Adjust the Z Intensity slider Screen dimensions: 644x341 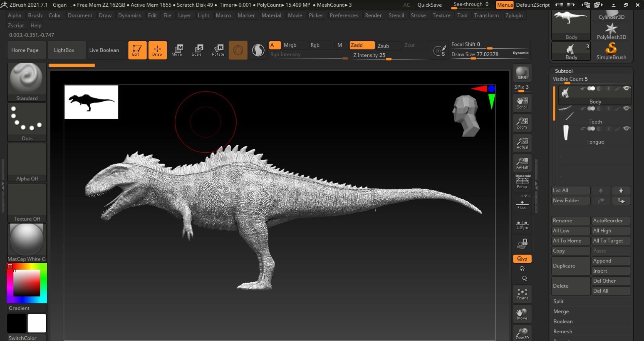click(x=388, y=56)
